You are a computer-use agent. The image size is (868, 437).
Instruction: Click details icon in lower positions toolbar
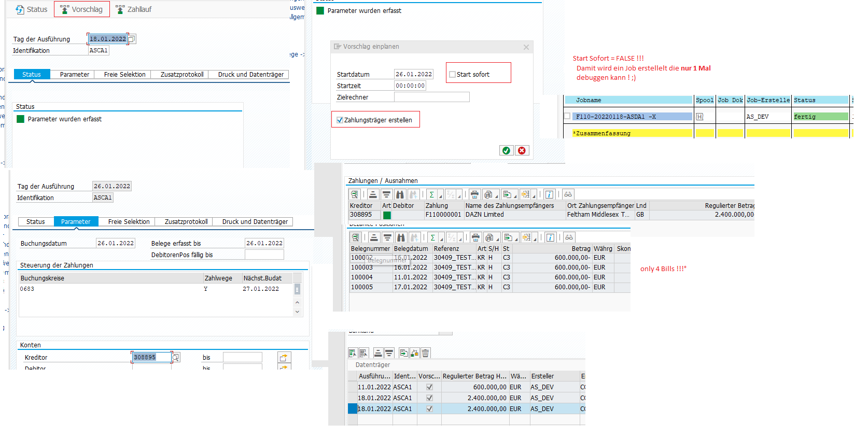tap(356, 237)
